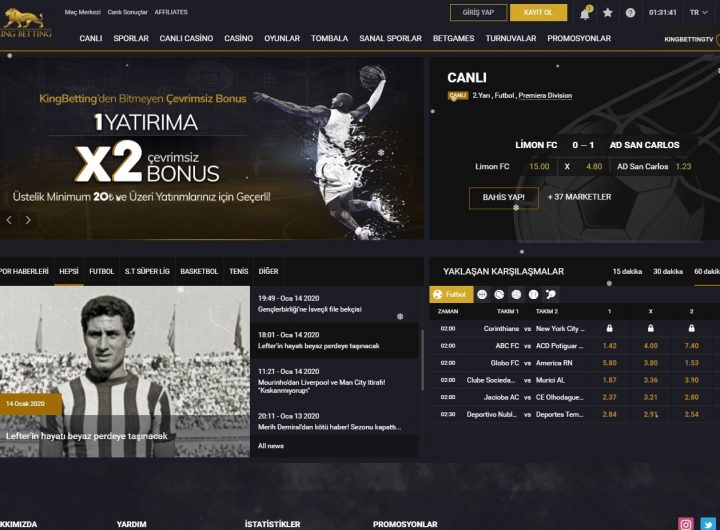
Task: Open Premiera Division league link
Action: [545, 96]
